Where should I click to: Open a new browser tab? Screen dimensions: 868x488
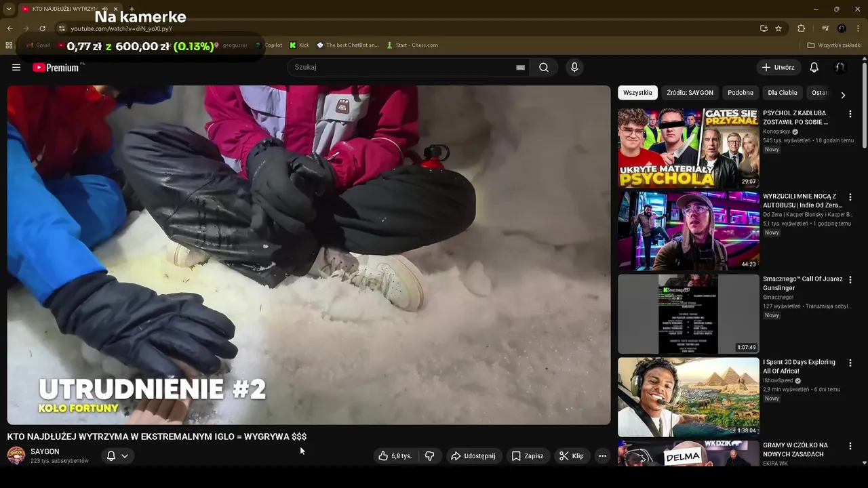point(132,9)
